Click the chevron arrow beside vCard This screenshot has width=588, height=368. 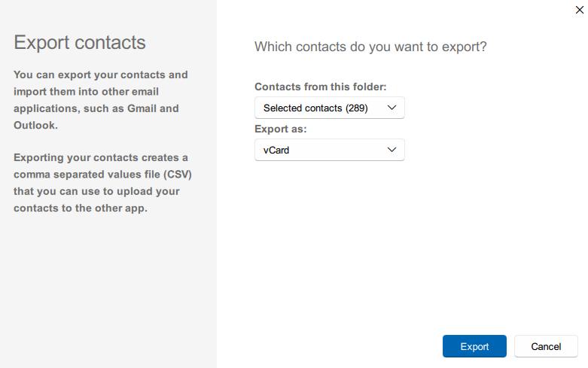391,150
